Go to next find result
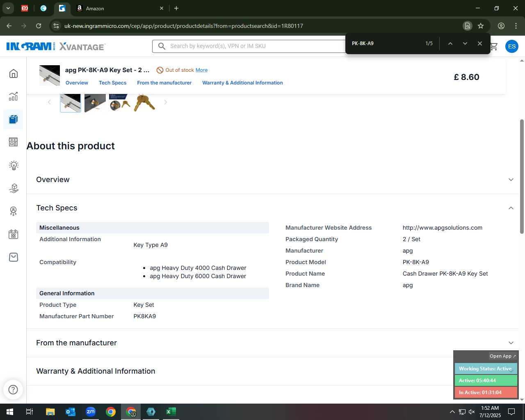The image size is (525, 420). tap(465, 43)
